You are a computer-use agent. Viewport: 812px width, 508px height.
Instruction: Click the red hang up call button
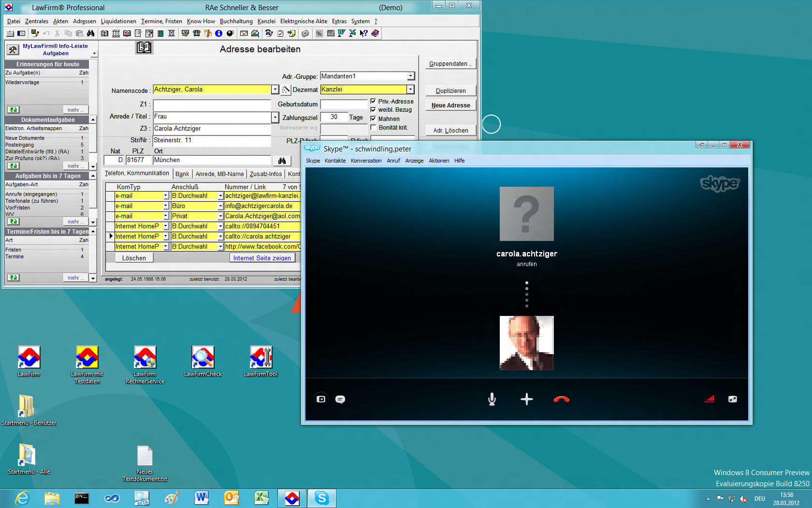(561, 399)
